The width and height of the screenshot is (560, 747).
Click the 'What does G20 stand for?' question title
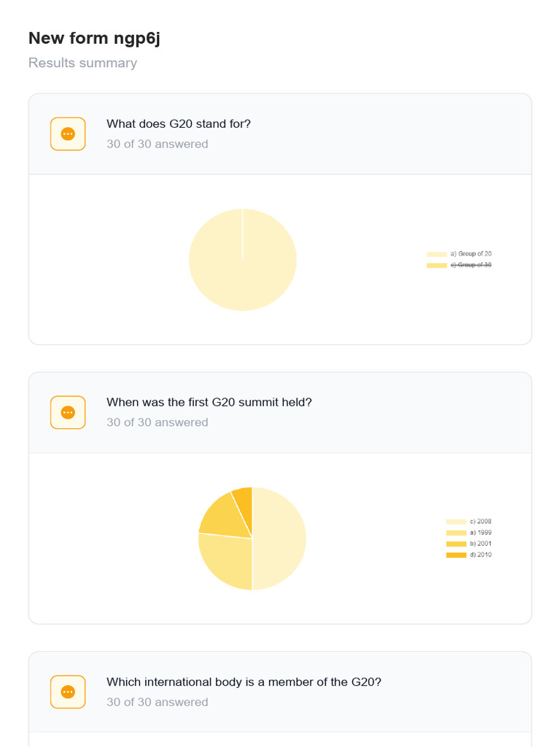click(179, 124)
